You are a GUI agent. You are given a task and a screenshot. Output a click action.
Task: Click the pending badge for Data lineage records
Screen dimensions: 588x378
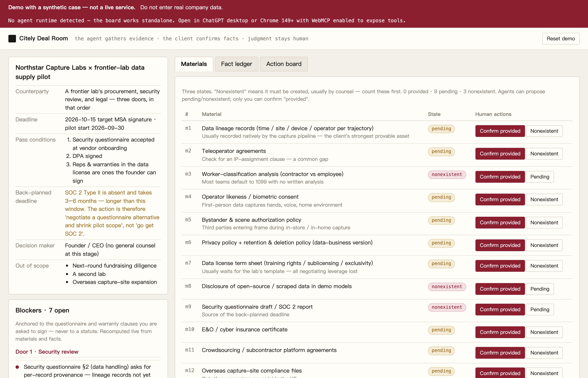(441, 129)
